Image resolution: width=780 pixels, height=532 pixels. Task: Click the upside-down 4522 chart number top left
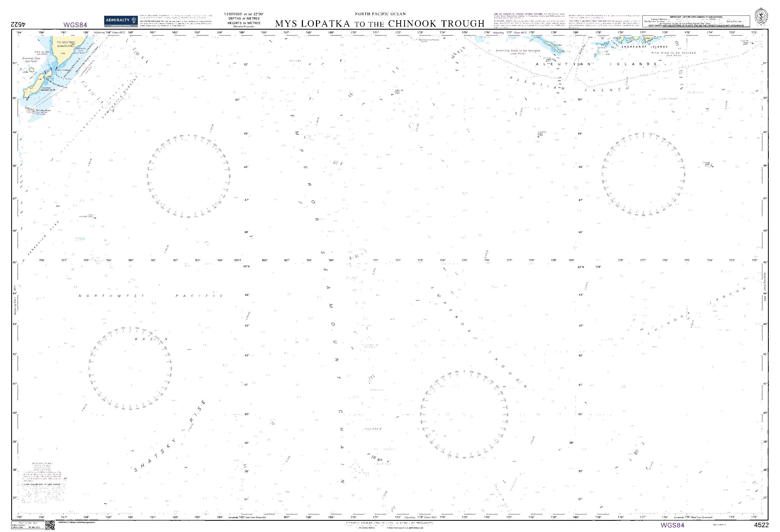[x=18, y=25]
